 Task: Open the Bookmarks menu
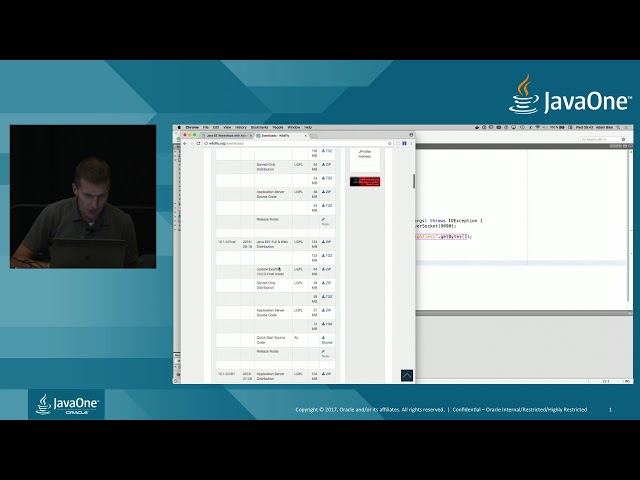pos(260,127)
